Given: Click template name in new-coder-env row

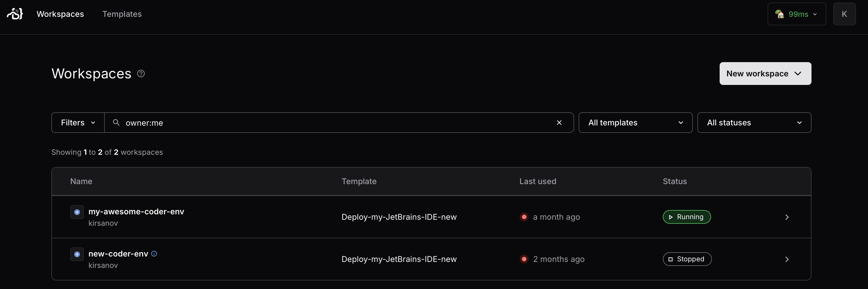Looking at the screenshot, I should tap(399, 259).
